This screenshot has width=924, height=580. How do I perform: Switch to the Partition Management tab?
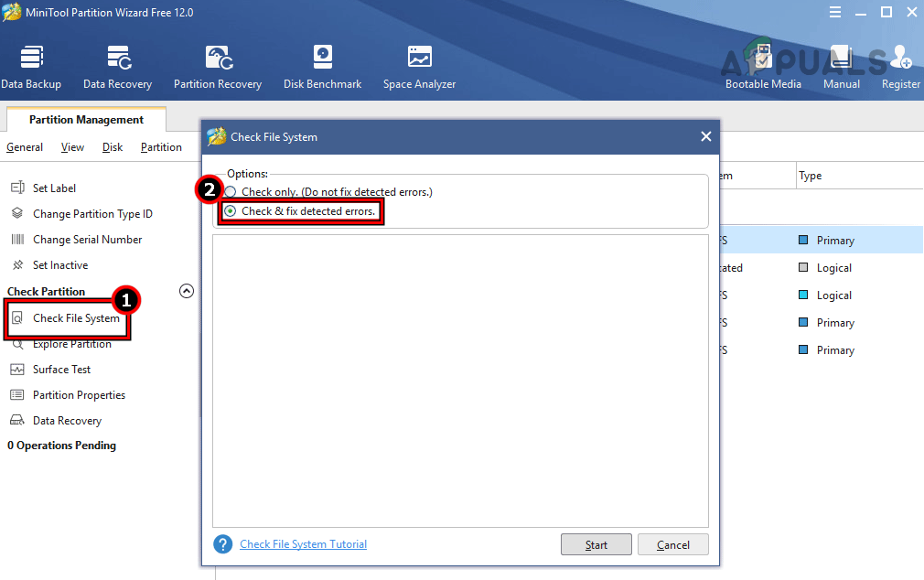(85, 119)
